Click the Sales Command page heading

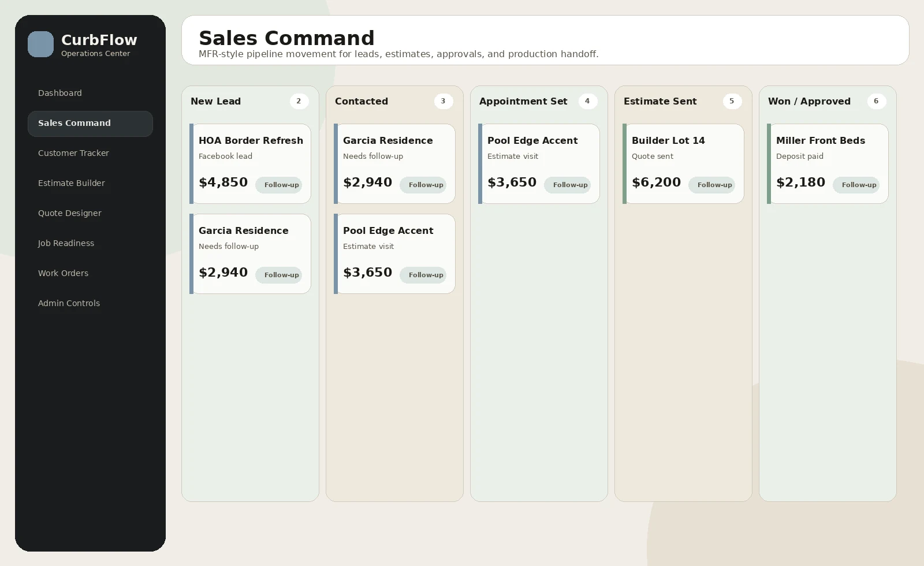click(x=286, y=38)
